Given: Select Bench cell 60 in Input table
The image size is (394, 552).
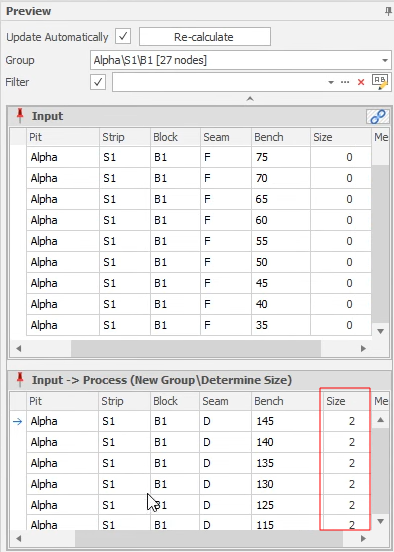Looking at the screenshot, I should pos(281,220).
